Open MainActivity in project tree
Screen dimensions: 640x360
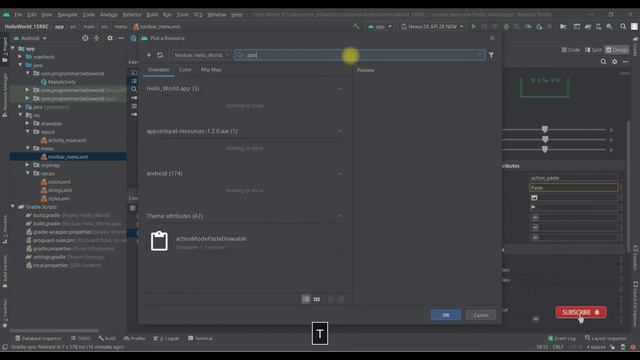pos(58,82)
